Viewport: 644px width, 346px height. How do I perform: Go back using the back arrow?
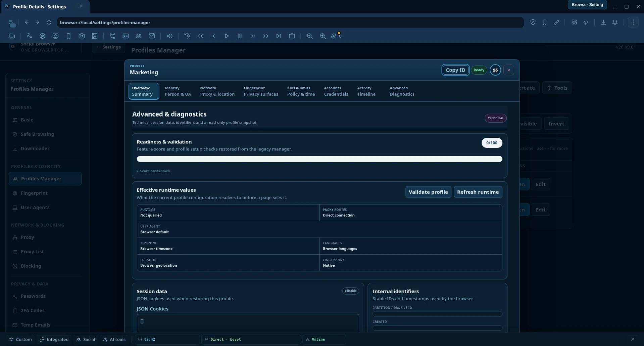tap(27, 22)
